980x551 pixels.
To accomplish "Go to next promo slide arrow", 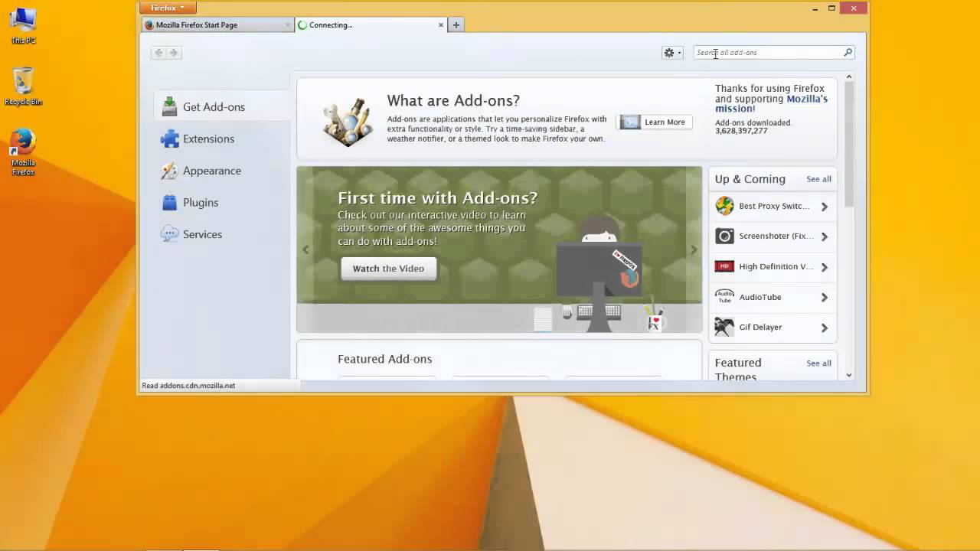I will pos(694,249).
